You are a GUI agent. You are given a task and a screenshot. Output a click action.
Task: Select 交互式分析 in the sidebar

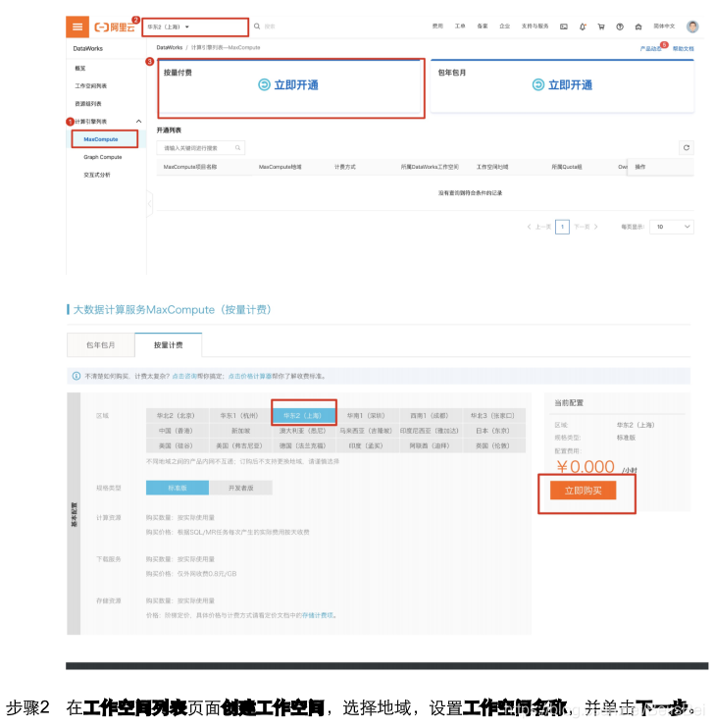[x=97, y=175]
